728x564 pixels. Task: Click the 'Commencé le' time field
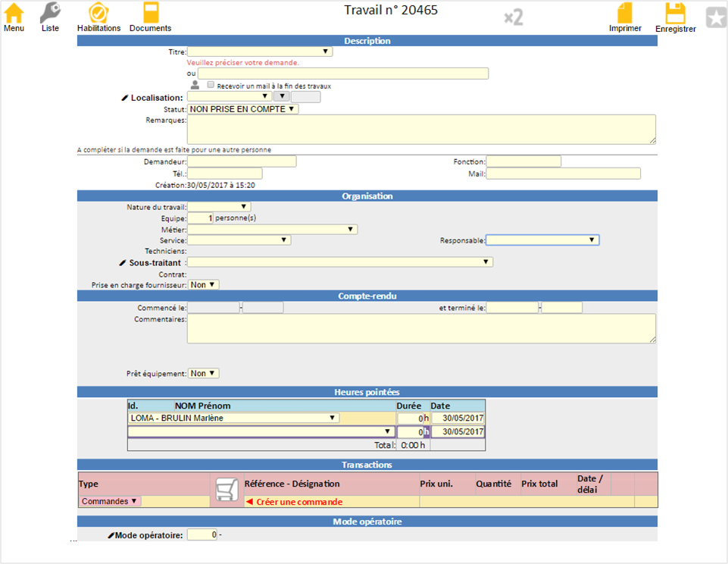[x=264, y=308]
